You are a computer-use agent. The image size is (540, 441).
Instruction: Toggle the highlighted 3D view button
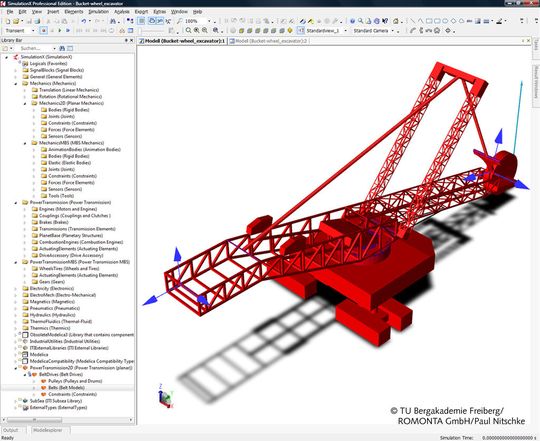pyautogui.click(x=152, y=21)
